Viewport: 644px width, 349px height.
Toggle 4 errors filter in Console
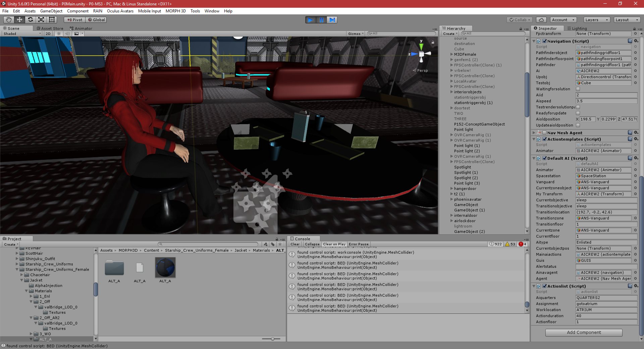click(x=522, y=244)
